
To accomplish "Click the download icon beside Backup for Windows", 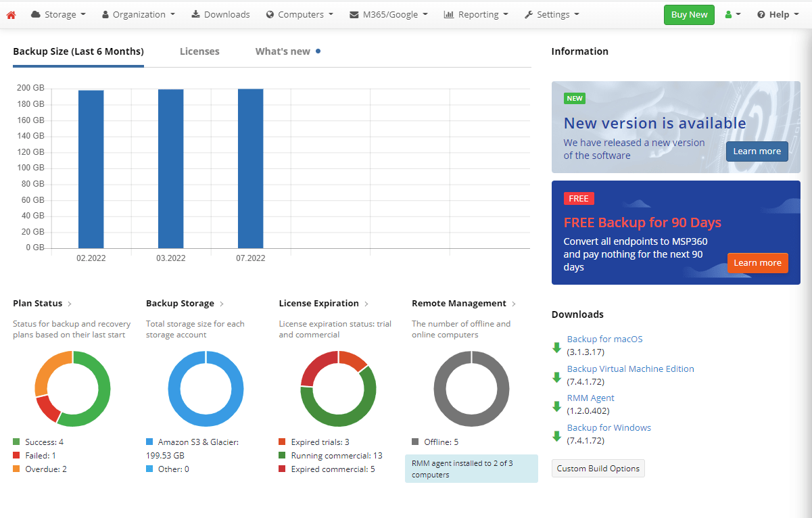I will [556, 435].
